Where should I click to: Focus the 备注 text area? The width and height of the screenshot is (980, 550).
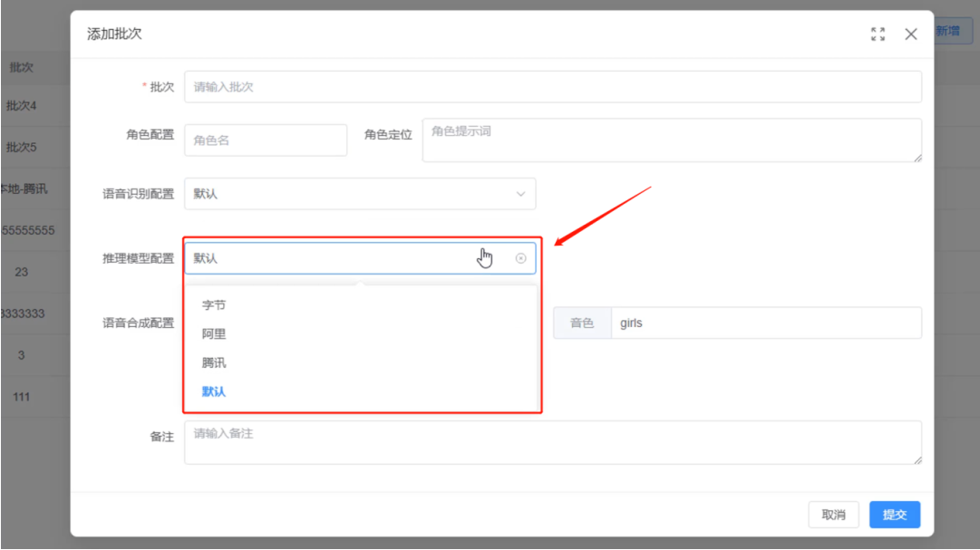pyautogui.click(x=552, y=442)
